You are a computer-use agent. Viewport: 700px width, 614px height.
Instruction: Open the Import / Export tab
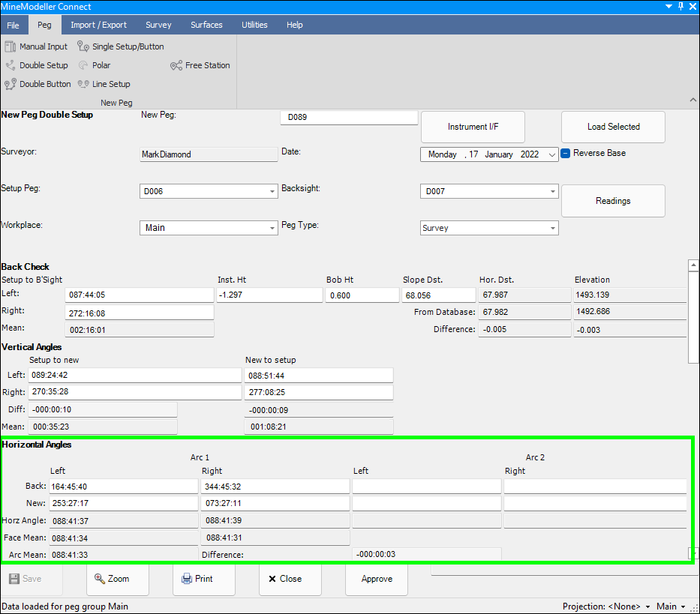click(x=98, y=25)
